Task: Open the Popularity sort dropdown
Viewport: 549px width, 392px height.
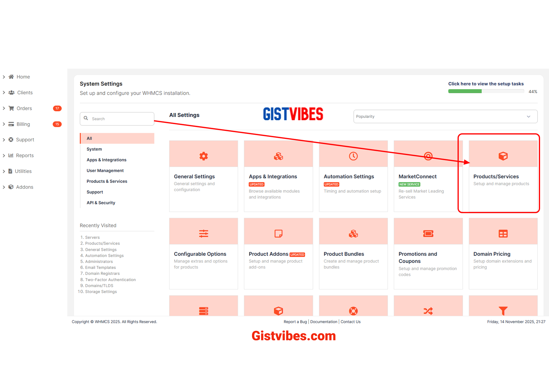Action: click(x=445, y=117)
